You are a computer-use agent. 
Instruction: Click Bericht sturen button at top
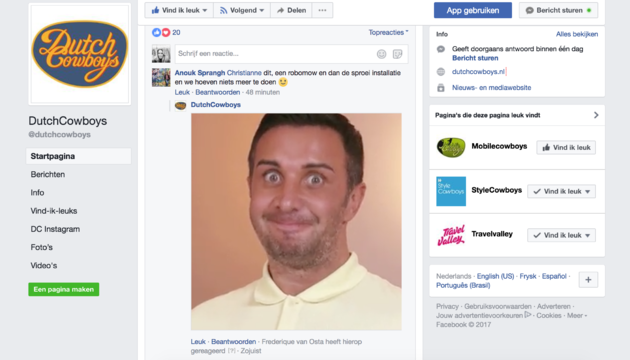(x=558, y=10)
